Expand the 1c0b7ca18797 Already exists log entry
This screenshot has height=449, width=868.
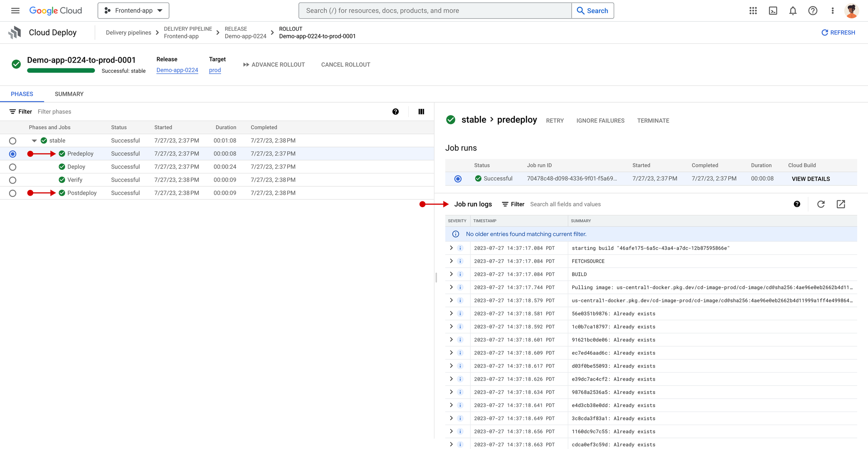[451, 327]
